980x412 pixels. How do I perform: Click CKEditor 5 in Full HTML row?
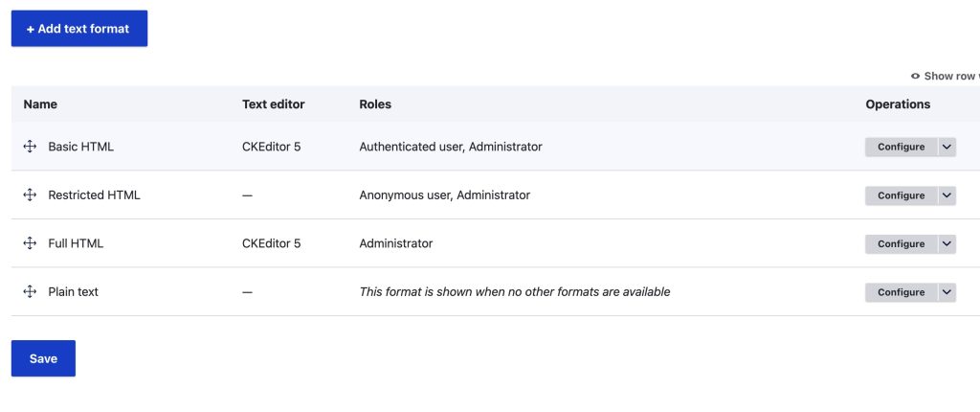tap(271, 243)
